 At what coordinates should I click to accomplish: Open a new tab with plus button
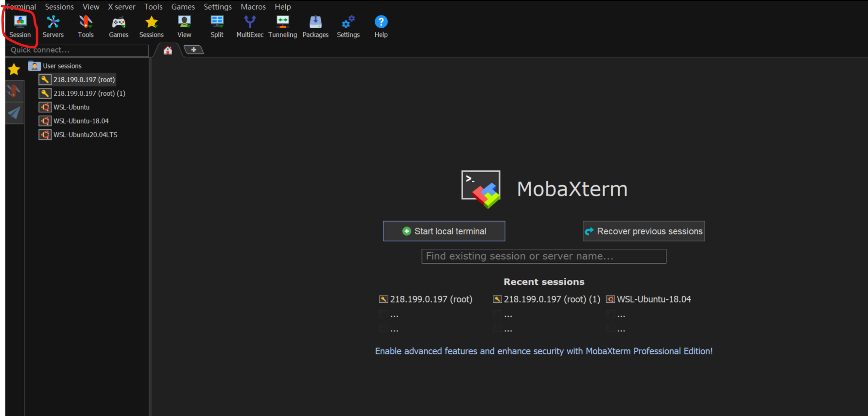[193, 50]
